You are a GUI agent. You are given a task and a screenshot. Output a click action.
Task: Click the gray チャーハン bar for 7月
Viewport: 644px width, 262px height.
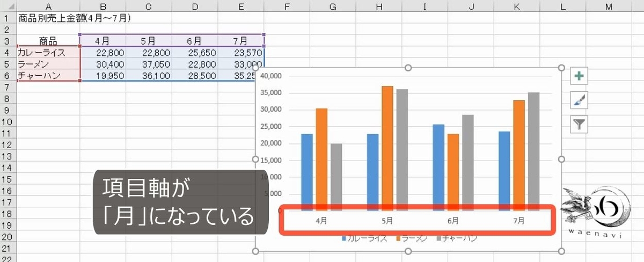tap(533, 151)
